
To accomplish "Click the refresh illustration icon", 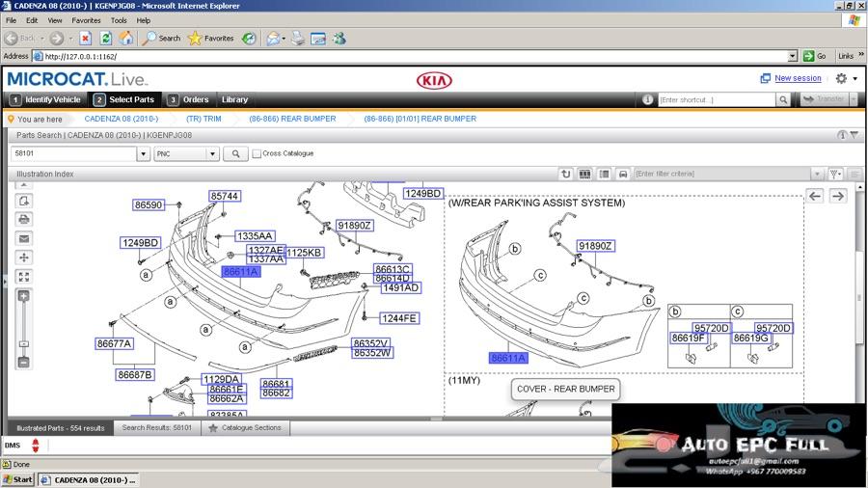I will tap(565, 174).
